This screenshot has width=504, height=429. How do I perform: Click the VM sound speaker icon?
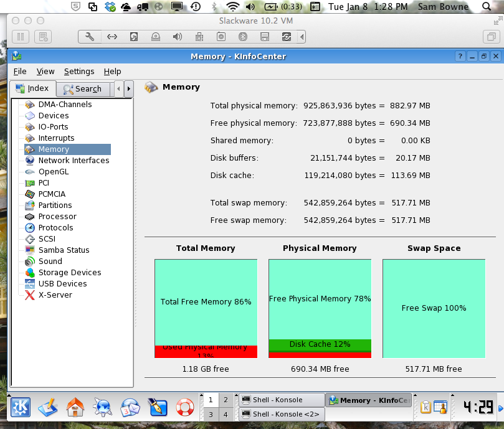[178, 37]
